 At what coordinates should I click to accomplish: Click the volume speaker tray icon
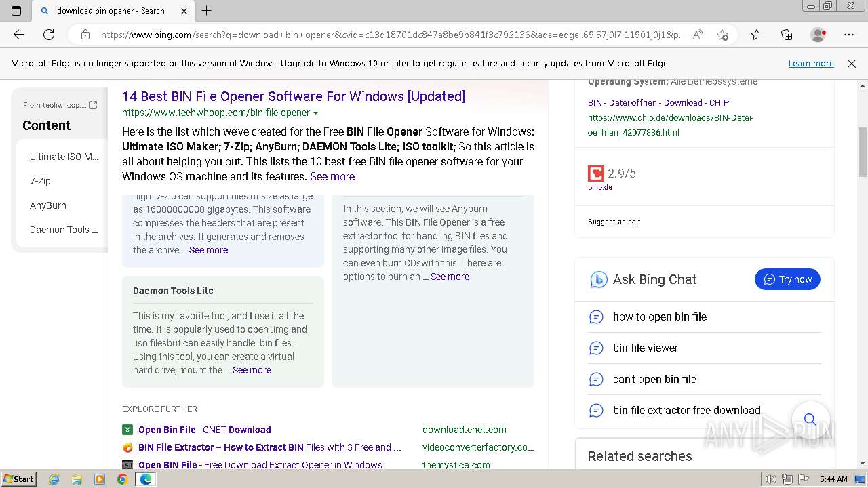[771, 479]
